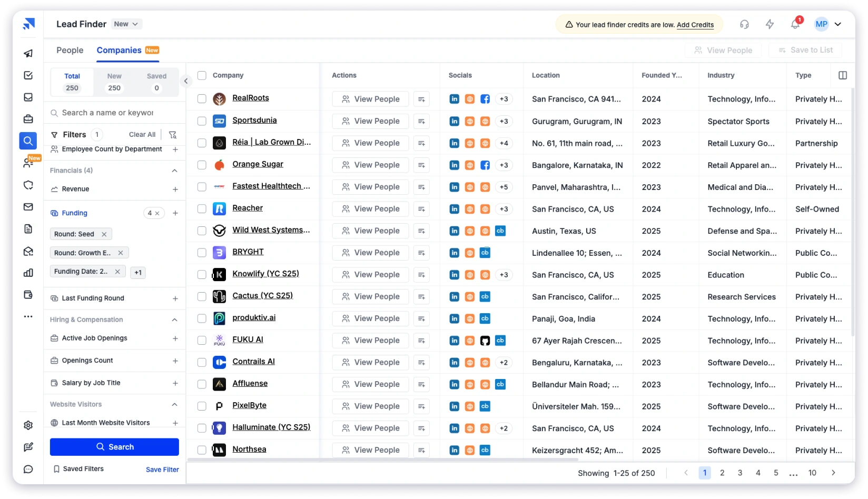The image size is (868, 499).
Task: Click the Add Credits link
Action: click(x=695, y=24)
